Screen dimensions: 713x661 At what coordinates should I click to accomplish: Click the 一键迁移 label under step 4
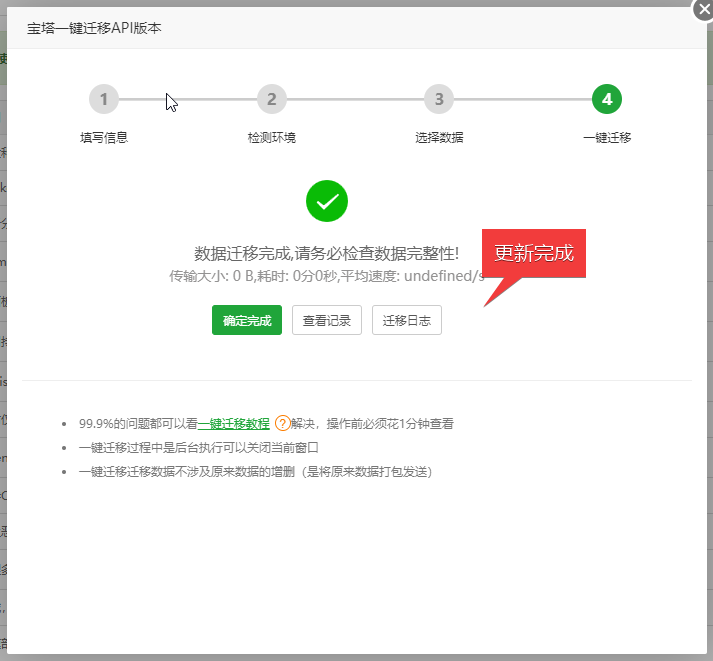[607, 137]
